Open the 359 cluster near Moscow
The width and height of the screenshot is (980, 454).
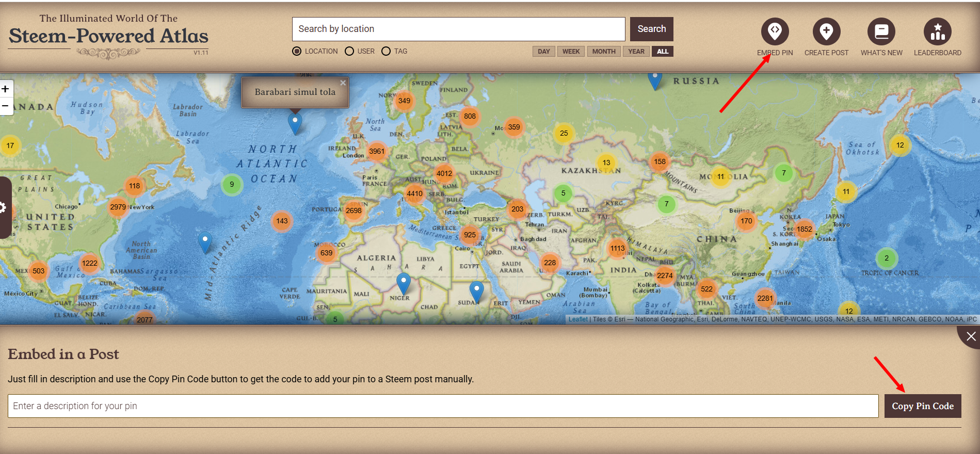[x=513, y=127]
